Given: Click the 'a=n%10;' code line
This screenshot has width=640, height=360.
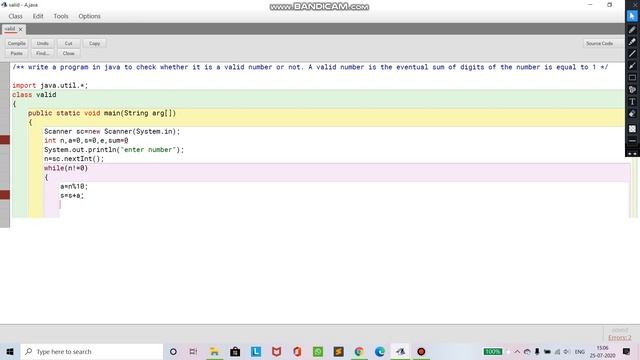Looking at the screenshot, I should coord(74,186).
